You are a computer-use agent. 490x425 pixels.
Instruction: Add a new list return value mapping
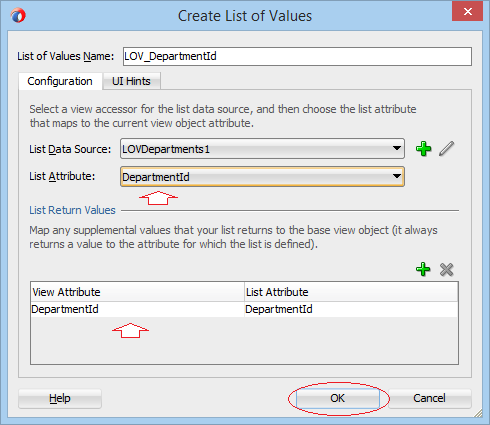(423, 269)
